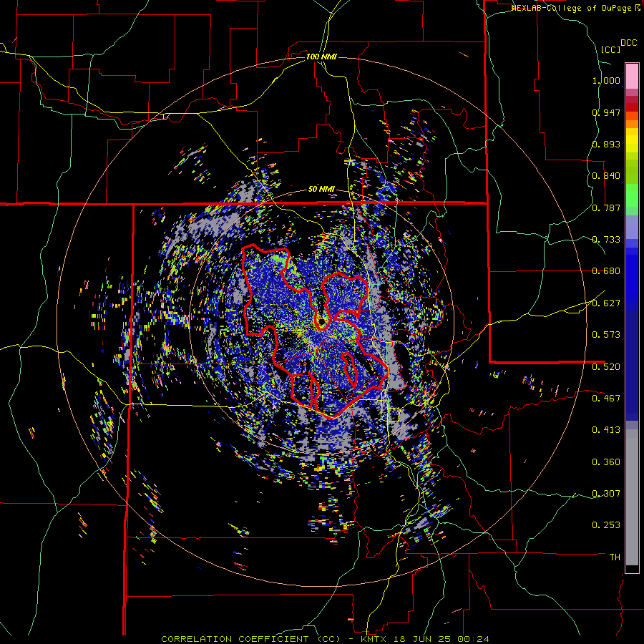Click the DCC label above the legend
Viewport: 644px width, 644px height.
click(628, 43)
